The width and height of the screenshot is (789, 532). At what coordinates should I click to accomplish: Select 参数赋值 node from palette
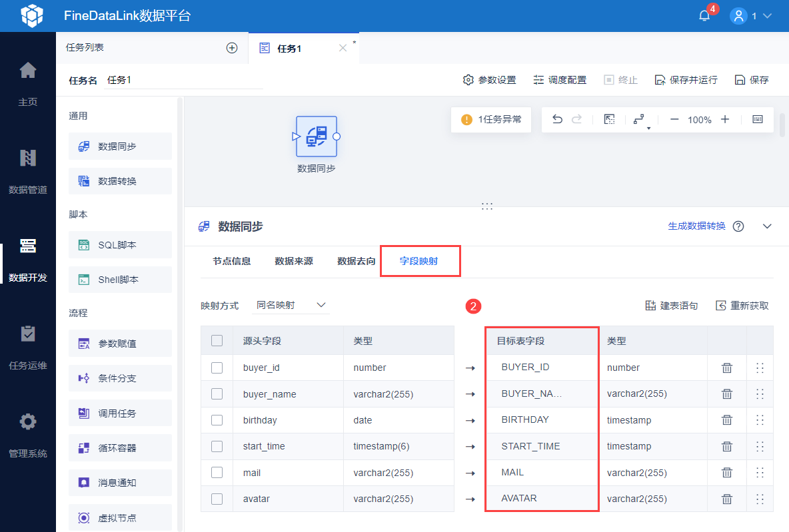pos(120,344)
